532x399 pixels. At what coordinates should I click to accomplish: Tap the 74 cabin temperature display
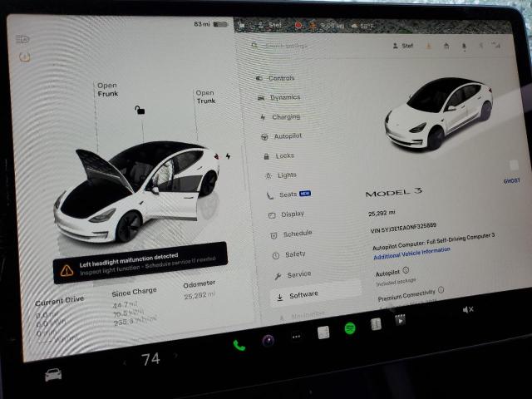(150, 359)
